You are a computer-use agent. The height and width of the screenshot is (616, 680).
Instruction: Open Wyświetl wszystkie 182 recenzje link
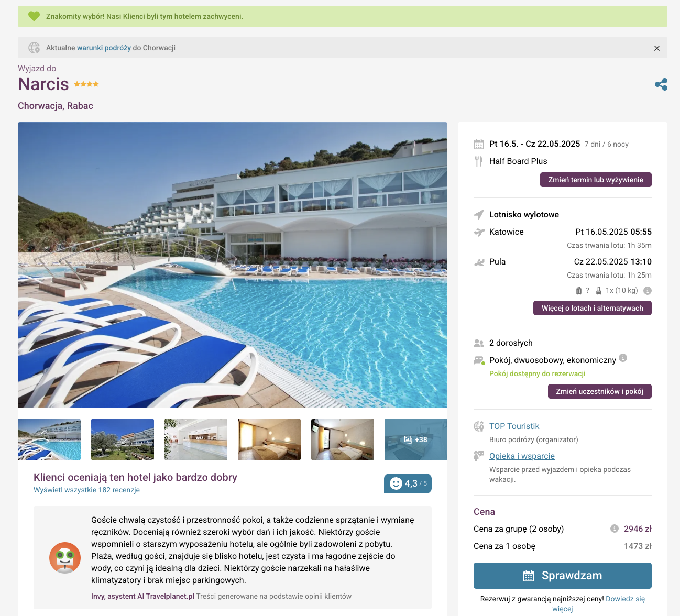(x=86, y=490)
